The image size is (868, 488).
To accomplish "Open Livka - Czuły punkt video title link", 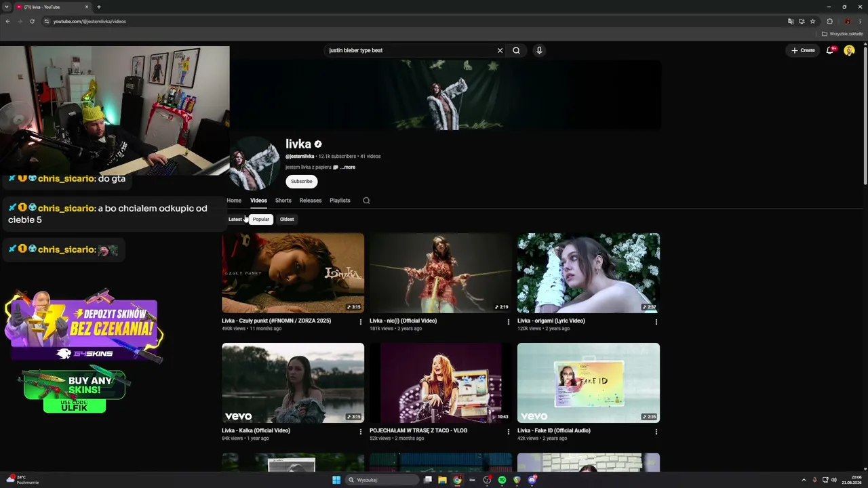I will point(276,321).
